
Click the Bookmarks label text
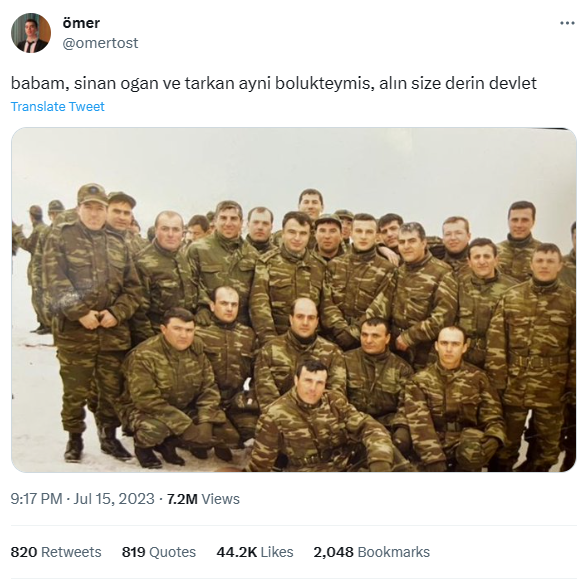[x=394, y=552]
